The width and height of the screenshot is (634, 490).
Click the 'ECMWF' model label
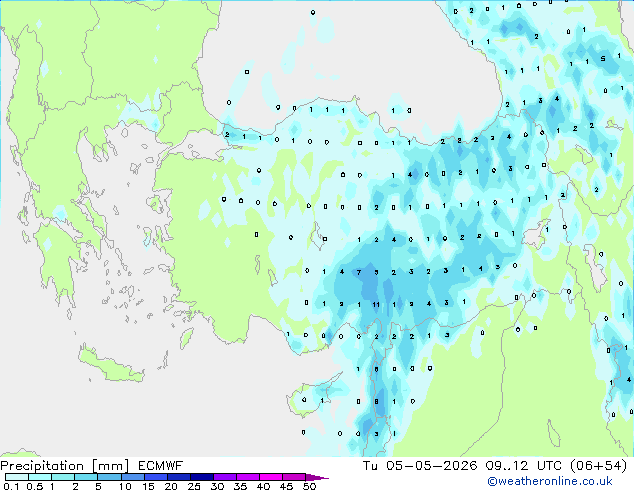pos(161,466)
